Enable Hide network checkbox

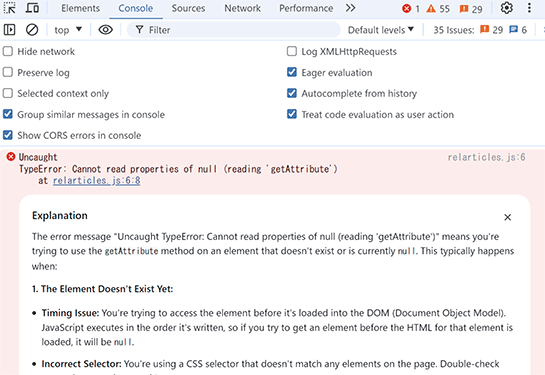8,51
